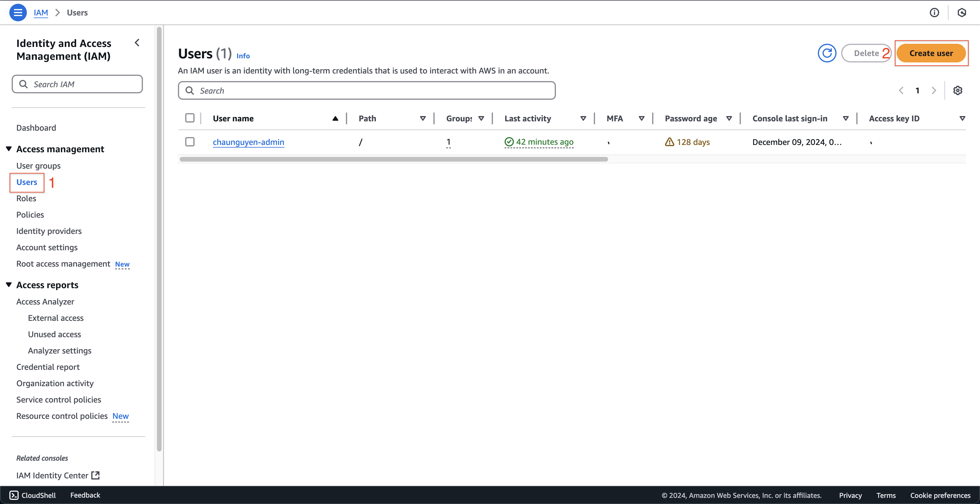The width and height of the screenshot is (980, 504).
Task: Go to previous page of users
Action: click(x=901, y=90)
